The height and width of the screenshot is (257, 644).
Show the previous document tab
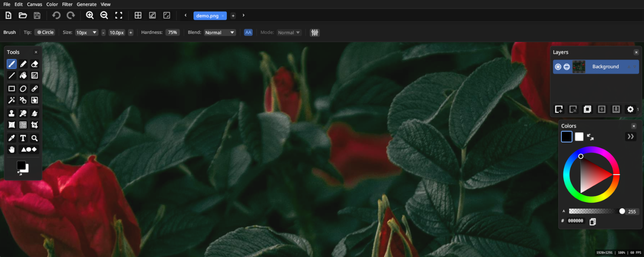pos(185,15)
